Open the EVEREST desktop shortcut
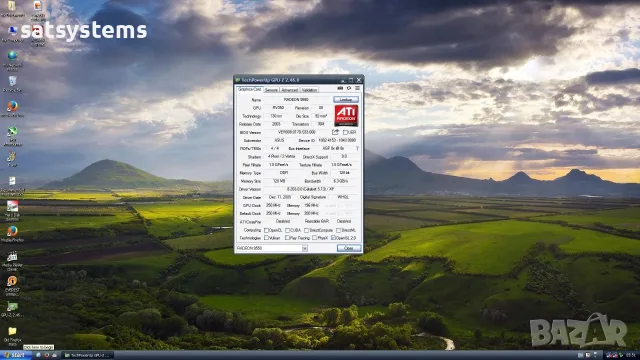Image resolution: width=640 pixels, height=360 pixels. (12, 286)
